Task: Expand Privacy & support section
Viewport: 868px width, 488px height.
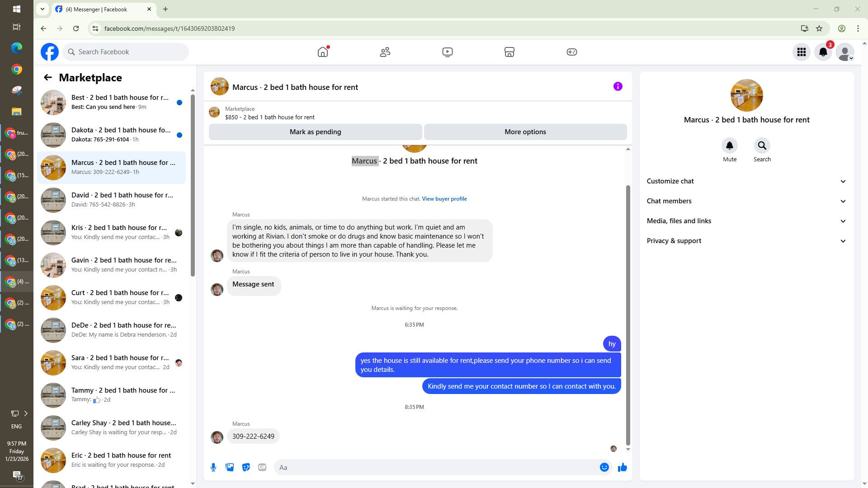Action: pos(746,241)
